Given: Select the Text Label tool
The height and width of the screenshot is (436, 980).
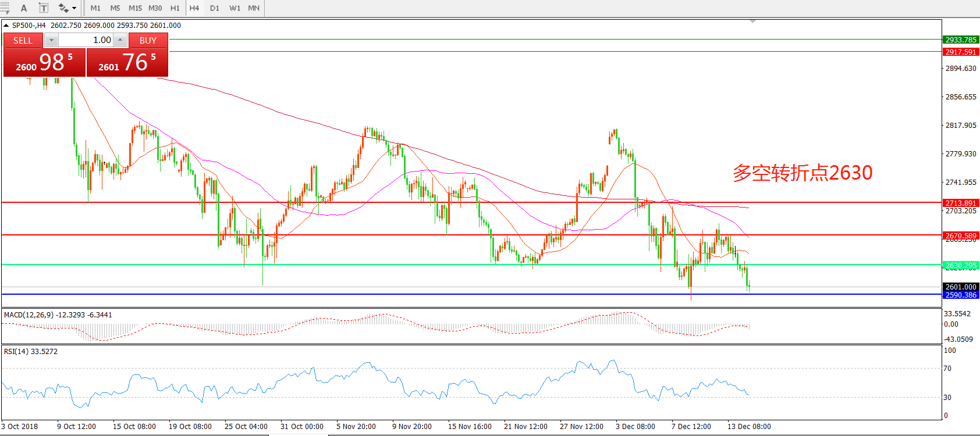Looking at the screenshot, I should (44, 8).
